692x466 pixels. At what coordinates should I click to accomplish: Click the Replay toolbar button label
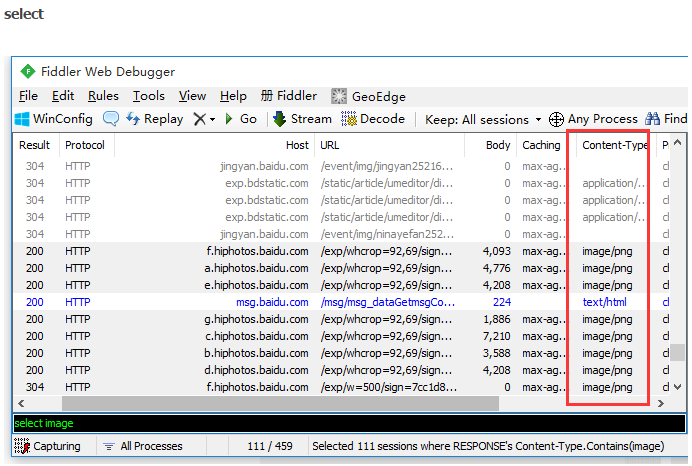point(163,119)
